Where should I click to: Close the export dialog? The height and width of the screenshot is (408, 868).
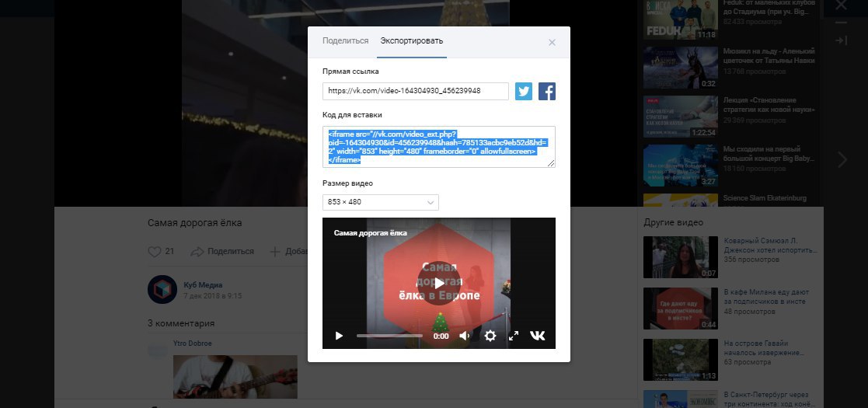click(x=552, y=43)
